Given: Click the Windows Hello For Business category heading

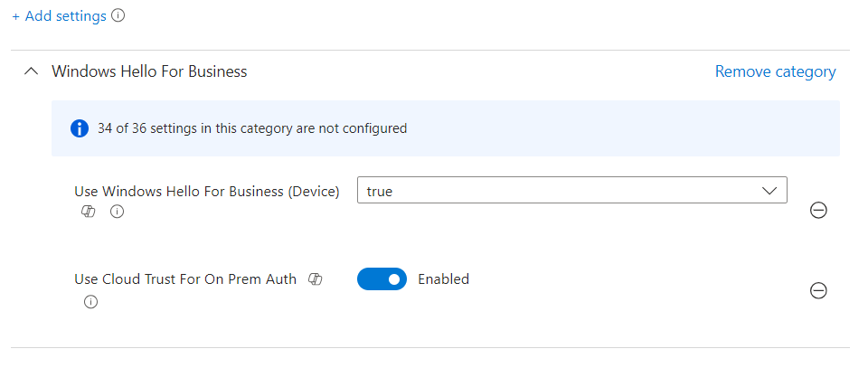Looking at the screenshot, I should [x=149, y=71].
